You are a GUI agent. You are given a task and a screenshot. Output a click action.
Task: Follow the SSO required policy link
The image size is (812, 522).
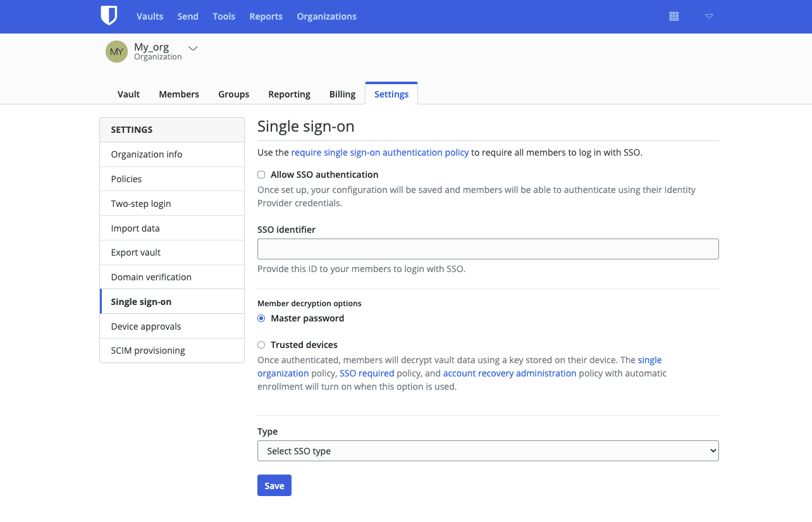[x=367, y=373]
